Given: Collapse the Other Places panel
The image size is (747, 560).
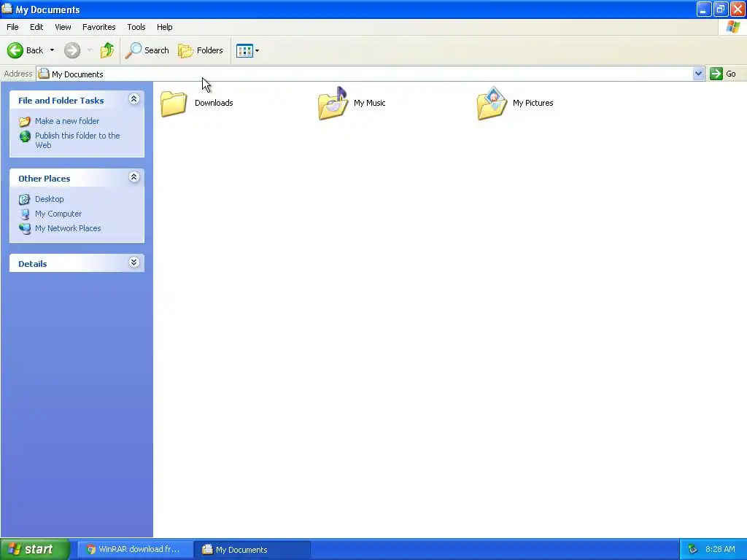Looking at the screenshot, I should pos(134,177).
